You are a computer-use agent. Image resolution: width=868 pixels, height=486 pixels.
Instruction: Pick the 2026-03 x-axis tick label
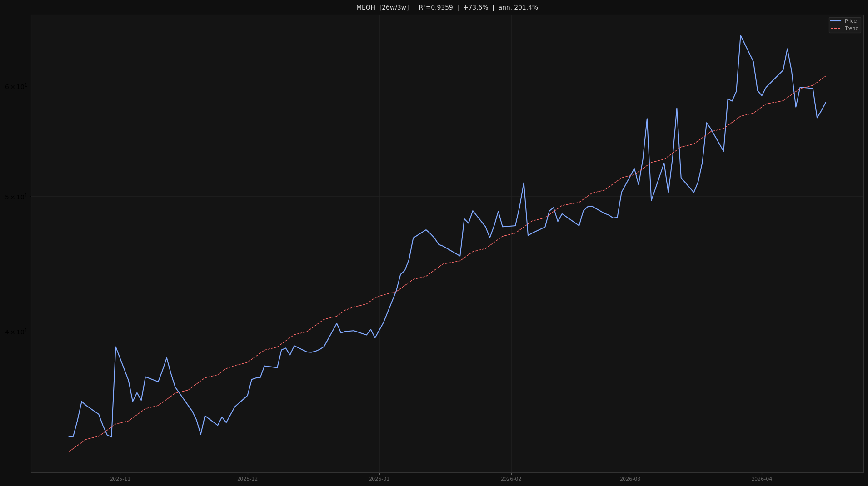tap(630, 479)
